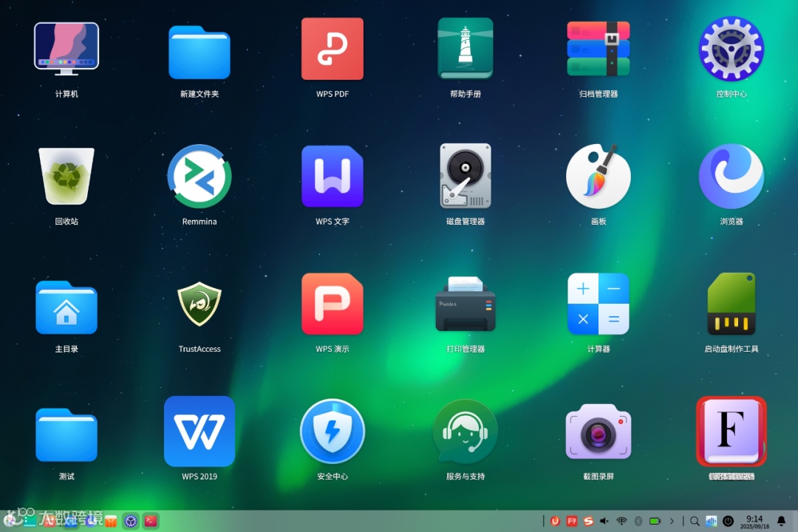Launch 归档管理器 archive manager
798x532 pixels.
[x=598, y=49]
